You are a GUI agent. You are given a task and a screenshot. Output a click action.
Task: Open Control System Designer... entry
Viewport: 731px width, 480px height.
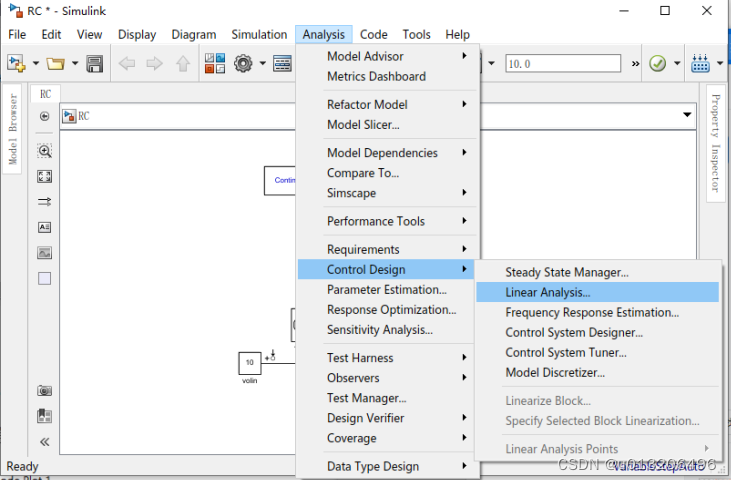point(597,332)
